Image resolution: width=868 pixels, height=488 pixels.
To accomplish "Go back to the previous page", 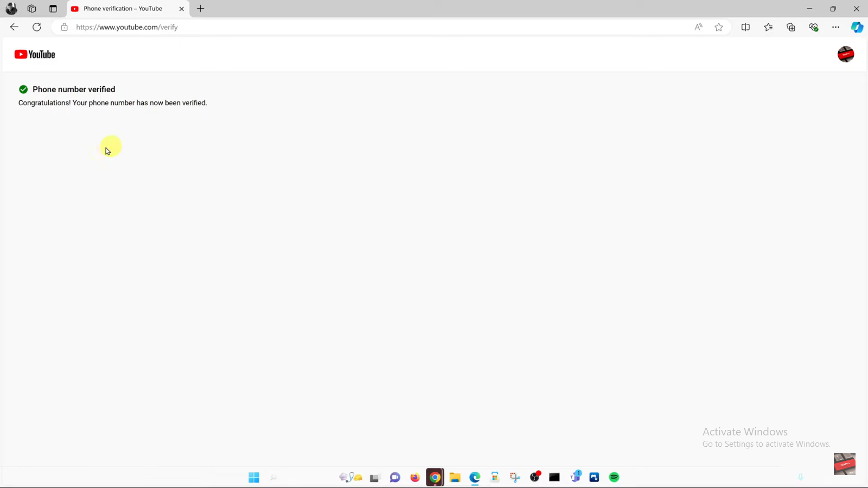I will click(x=14, y=27).
